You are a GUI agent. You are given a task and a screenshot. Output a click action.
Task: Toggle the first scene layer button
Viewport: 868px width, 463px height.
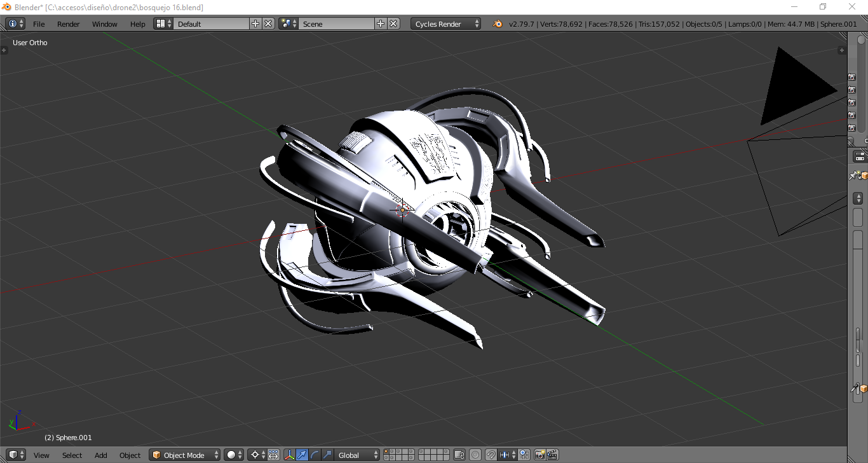pos(387,452)
